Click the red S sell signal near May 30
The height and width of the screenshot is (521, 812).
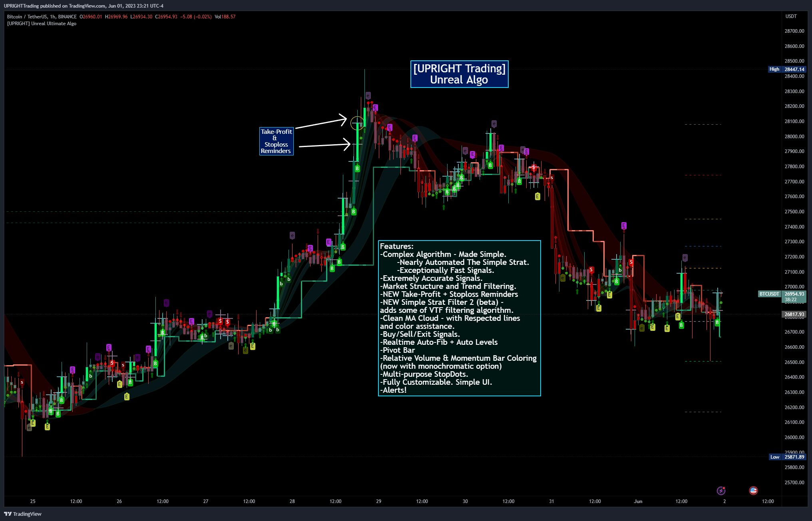point(534,168)
